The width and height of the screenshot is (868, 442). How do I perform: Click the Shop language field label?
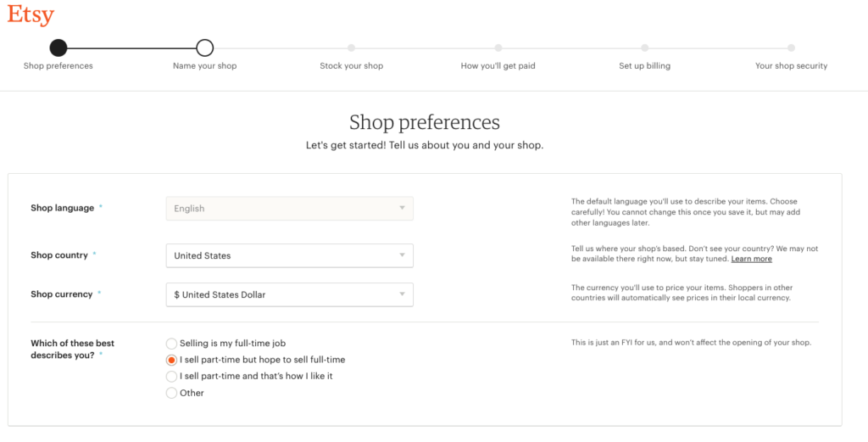63,208
